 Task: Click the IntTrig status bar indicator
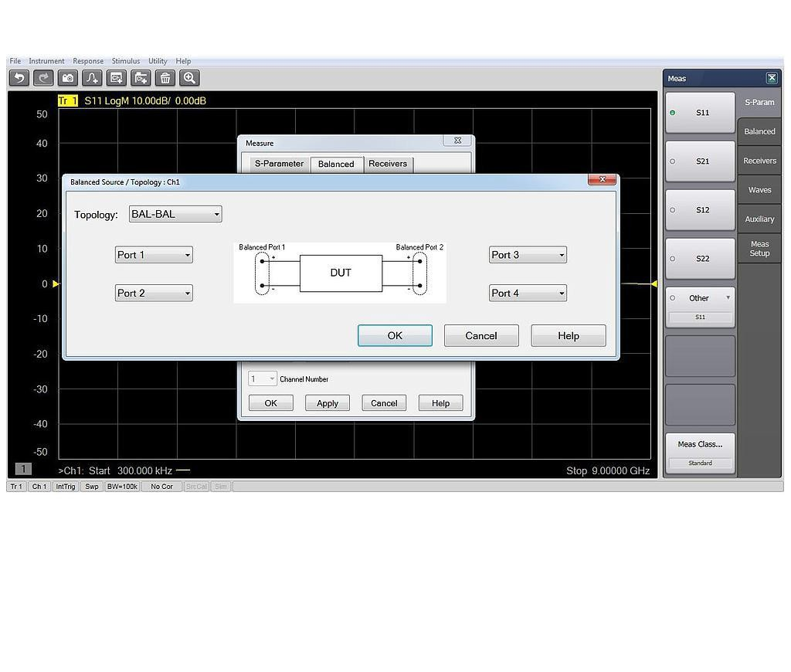65,487
